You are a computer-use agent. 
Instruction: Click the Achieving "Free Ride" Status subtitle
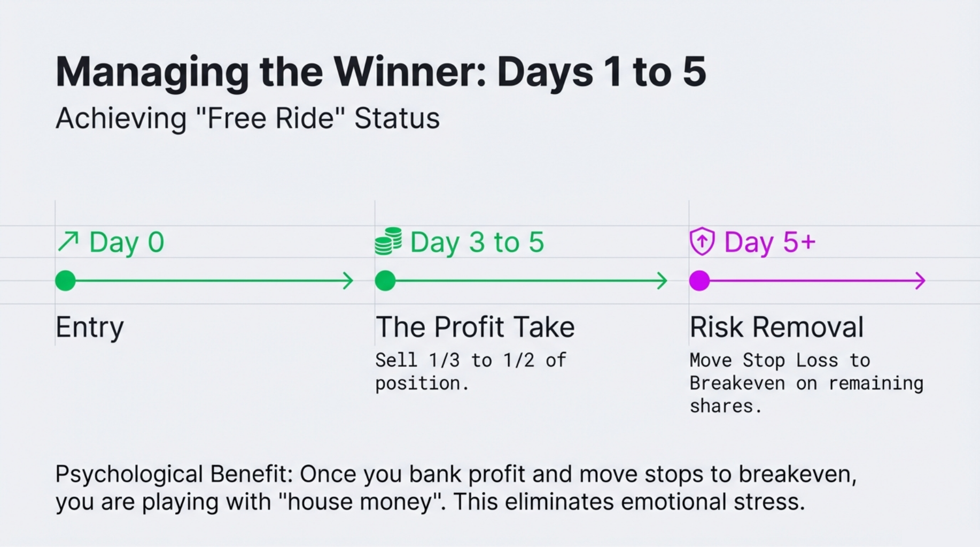point(247,118)
